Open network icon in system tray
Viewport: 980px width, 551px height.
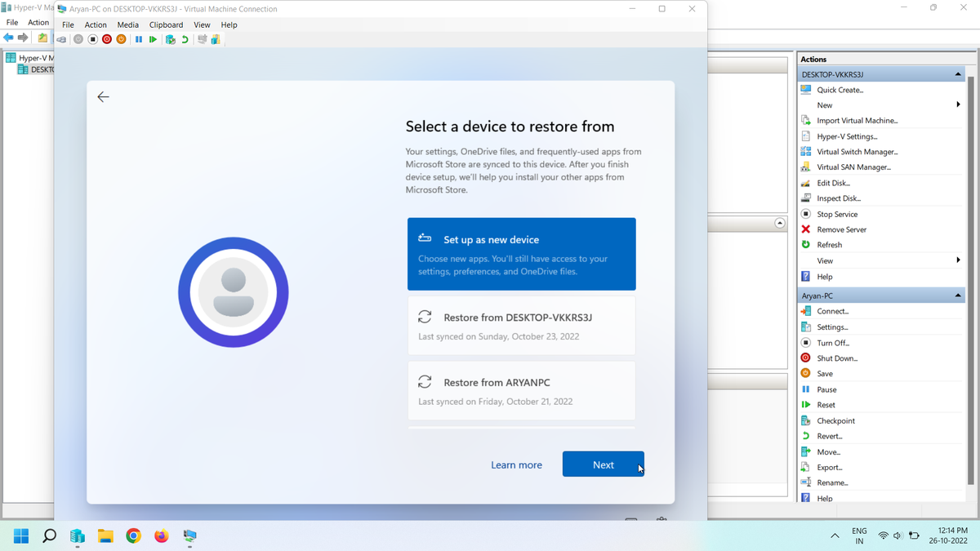point(883,536)
